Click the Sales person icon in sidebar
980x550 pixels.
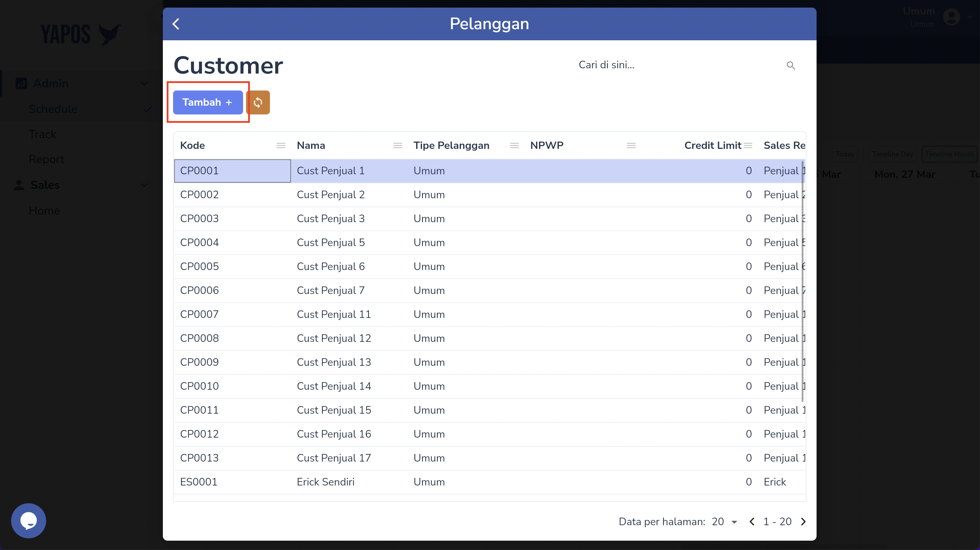tap(19, 185)
